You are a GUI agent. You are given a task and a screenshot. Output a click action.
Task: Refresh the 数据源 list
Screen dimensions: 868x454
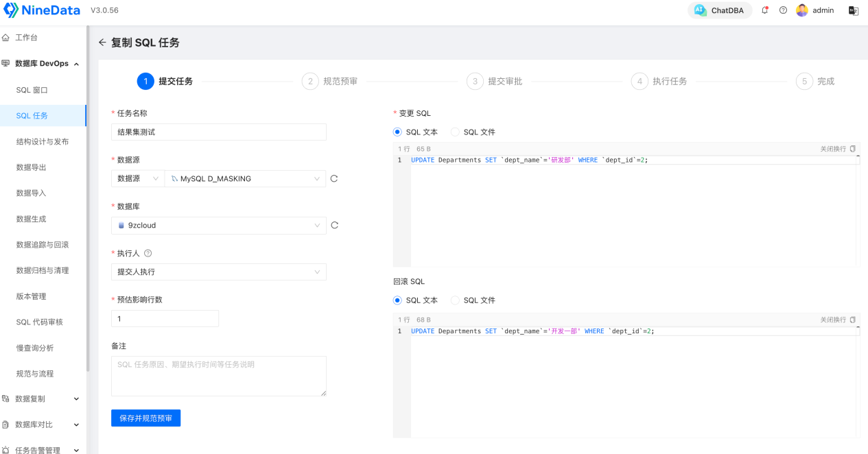click(x=334, y=179)
